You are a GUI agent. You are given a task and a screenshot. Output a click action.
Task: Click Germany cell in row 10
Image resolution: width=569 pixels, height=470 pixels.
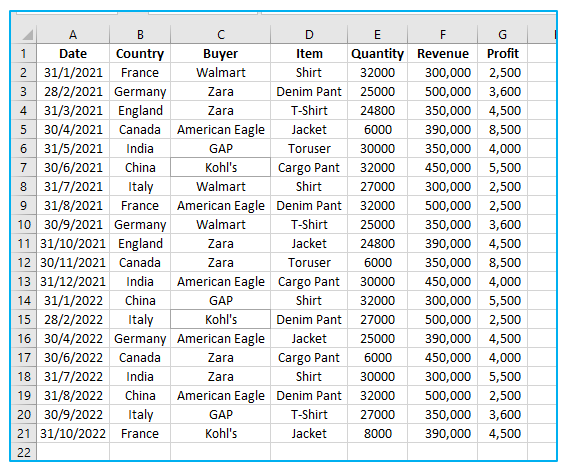140,224
